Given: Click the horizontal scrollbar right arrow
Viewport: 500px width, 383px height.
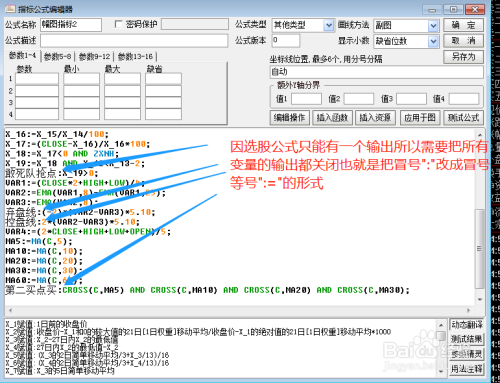Looking at the screenshot, I should pos(469,310).
